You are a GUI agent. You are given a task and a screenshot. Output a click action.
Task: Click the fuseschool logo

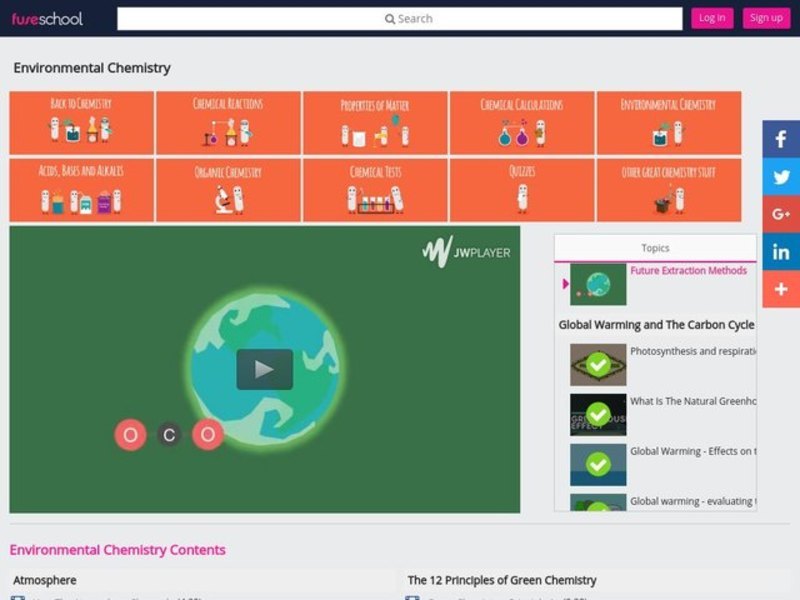[x=47, y=18]
